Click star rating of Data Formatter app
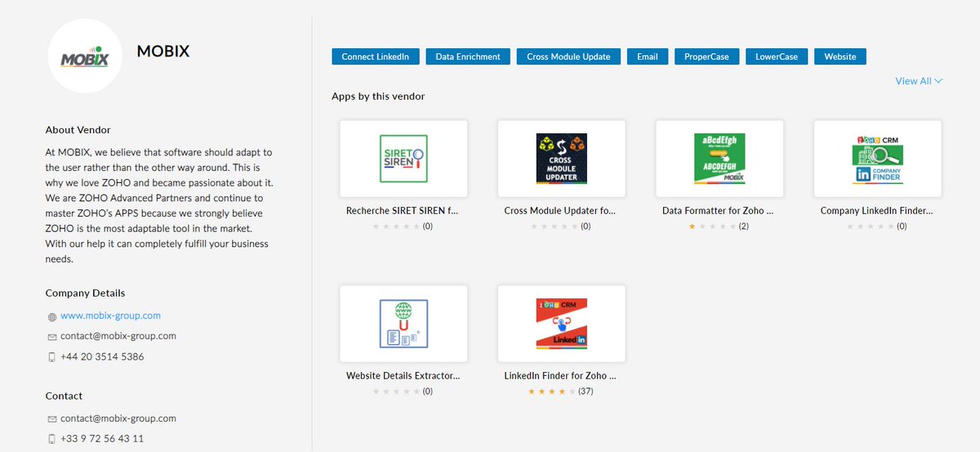The image size is (980, 452). point(712,226)
